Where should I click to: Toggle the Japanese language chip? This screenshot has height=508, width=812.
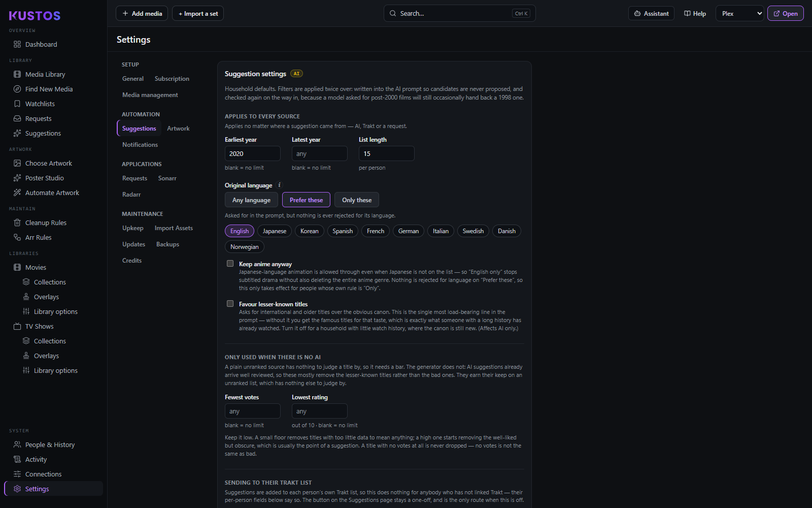coord(275,231)
